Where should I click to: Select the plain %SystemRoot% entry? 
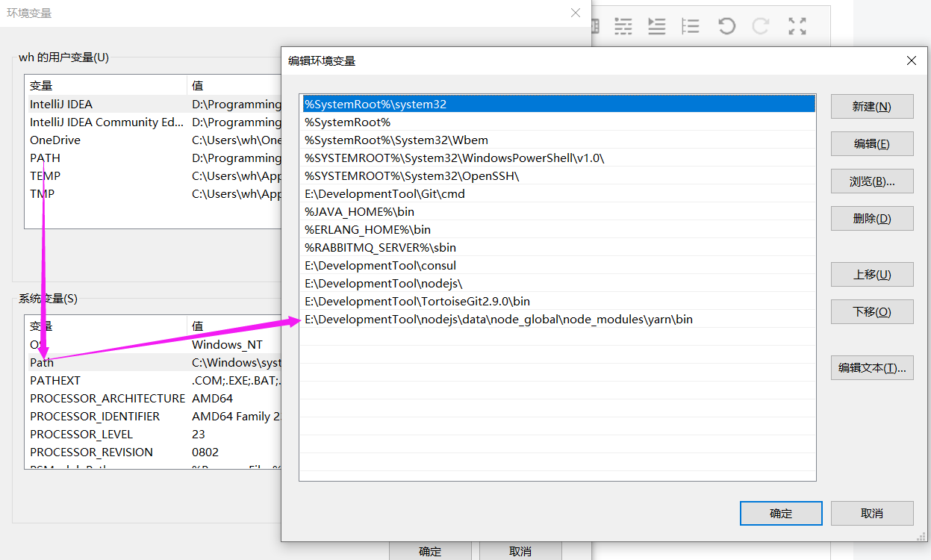558,122
